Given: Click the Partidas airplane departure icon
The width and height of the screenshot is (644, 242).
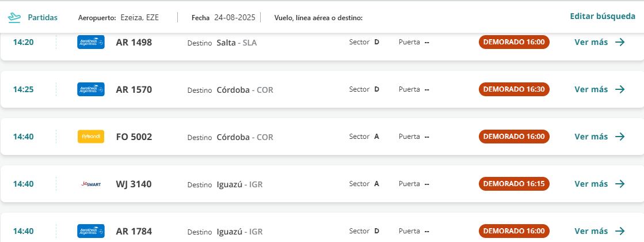Looking at the screenshot, I should click(x=14, y=17).
